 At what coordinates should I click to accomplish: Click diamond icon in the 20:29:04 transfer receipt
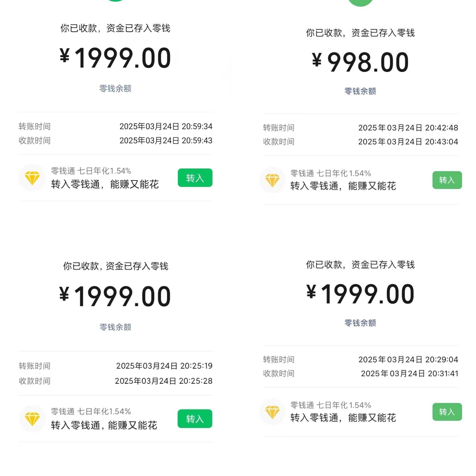pos(272,412)
